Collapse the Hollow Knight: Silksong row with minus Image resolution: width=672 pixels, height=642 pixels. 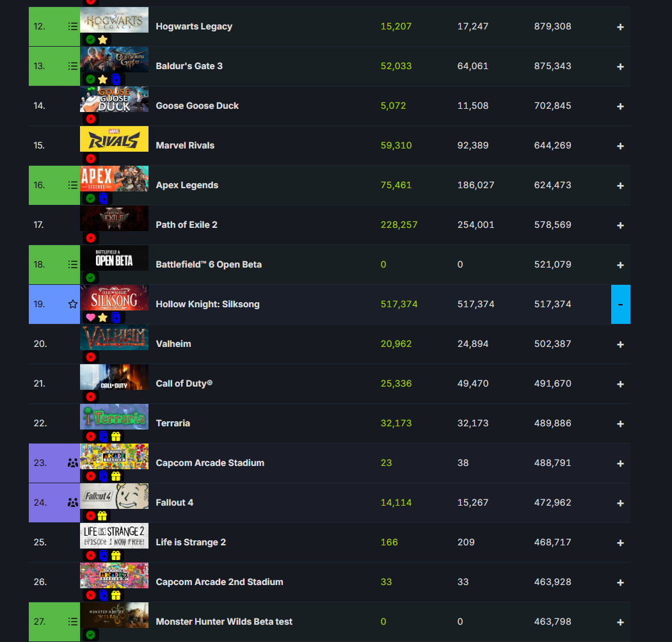coord(621,304)
